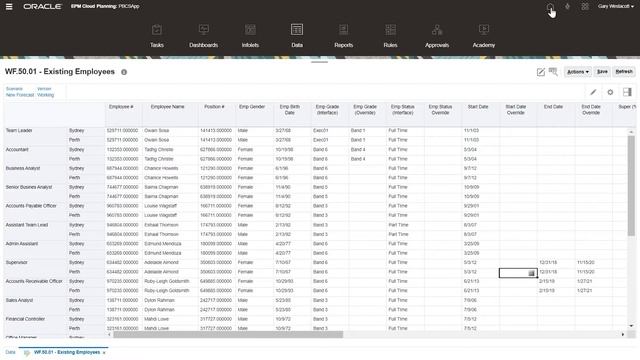Open the Approvals cluster
Viewport: 640px width, 360px height.
[437, 36]
